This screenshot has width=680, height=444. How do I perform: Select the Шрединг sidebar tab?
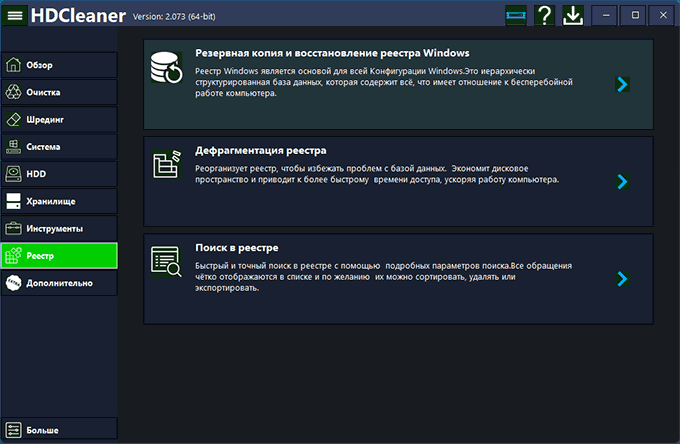[x=59, y=120]
